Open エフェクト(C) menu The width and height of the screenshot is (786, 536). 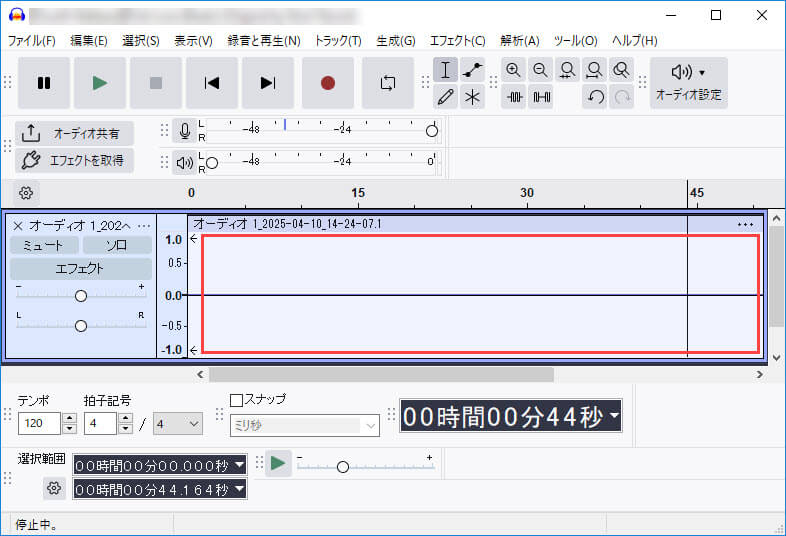[x=458, y=41]
